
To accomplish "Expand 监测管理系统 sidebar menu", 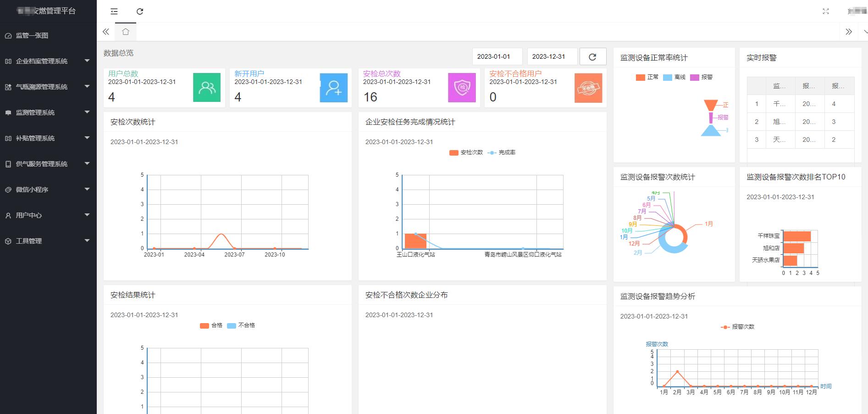I will coord(46,112).
